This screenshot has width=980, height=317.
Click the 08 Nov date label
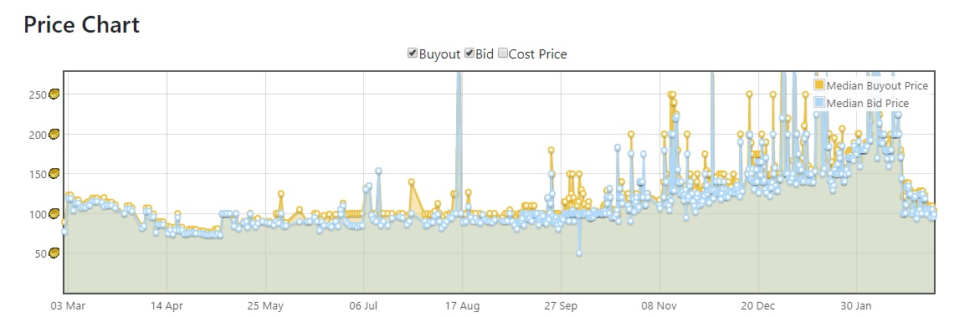pyautogui.click(x=659, y=306)
